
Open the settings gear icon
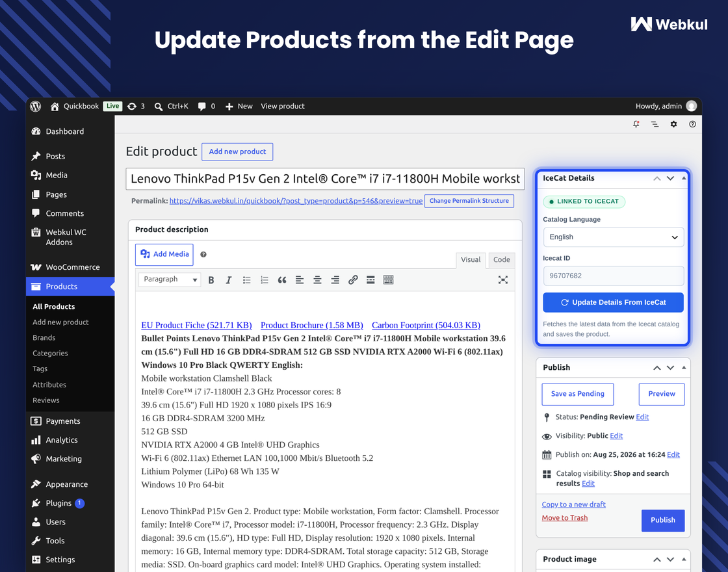pyautogui.click(x=673, y=124)
